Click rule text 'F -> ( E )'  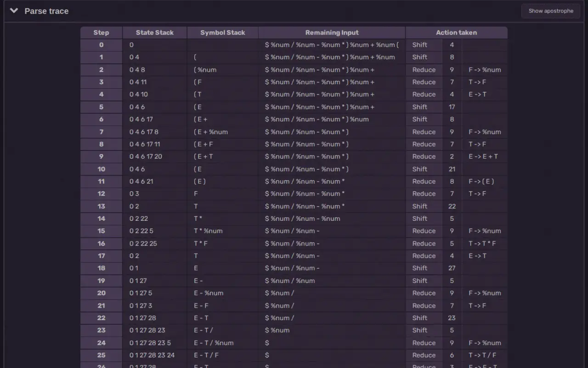481,181
